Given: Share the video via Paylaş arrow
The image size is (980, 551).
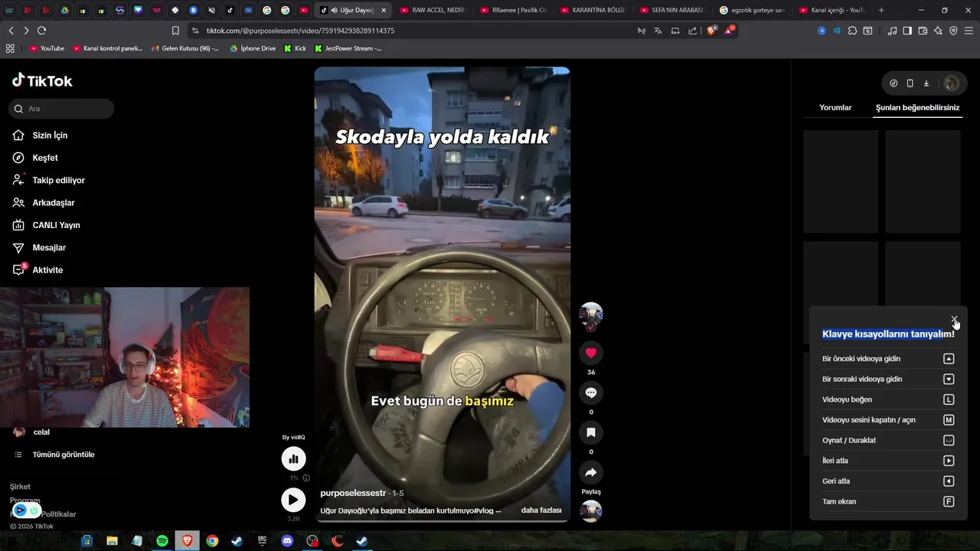Looking at the screenshot, I should coord(591,473).
